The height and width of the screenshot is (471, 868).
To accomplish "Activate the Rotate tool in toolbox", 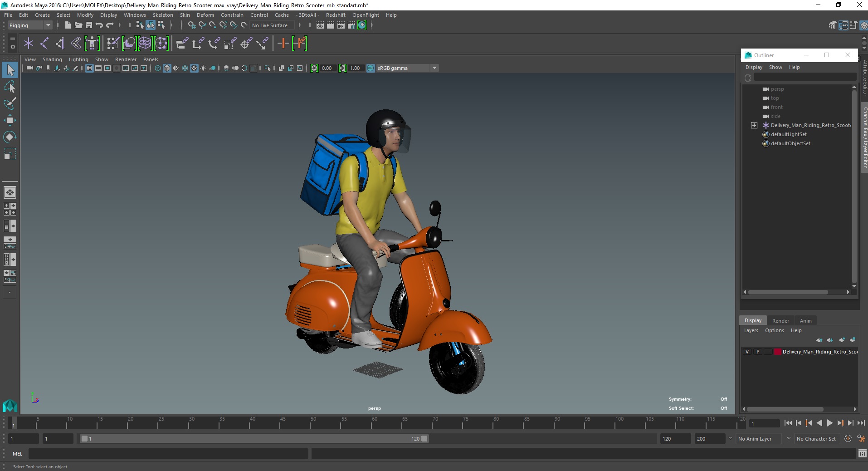I will [x=10, y=137].
